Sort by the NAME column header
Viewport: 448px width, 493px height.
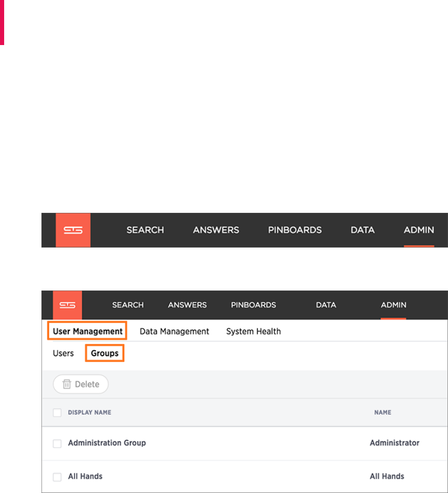pos(383,413)
